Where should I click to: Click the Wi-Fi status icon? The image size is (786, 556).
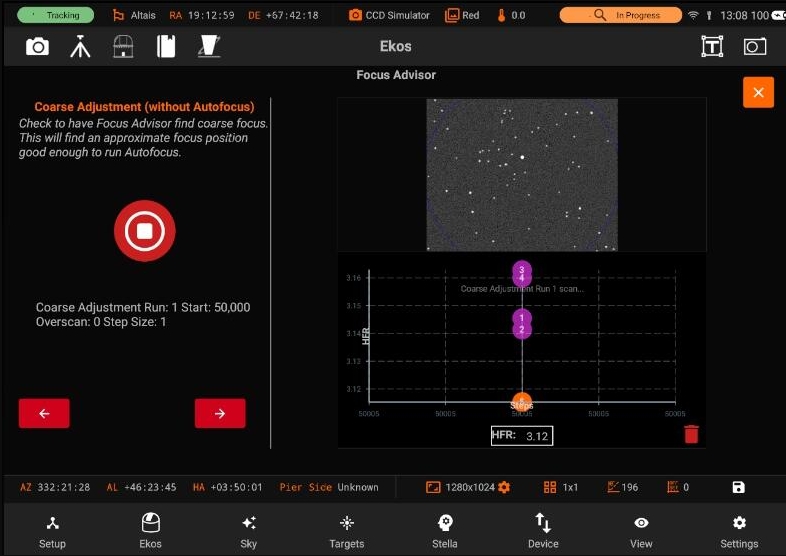click(x=693, y=16)
